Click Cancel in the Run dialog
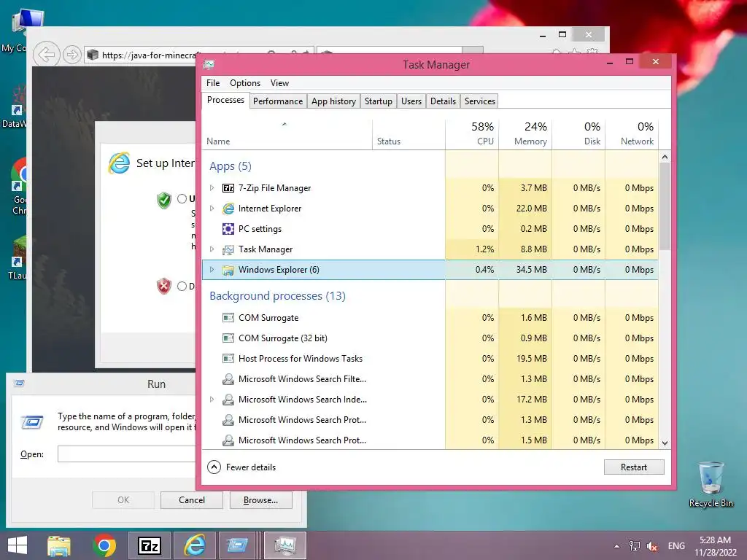747x560 pixels. 192,500
